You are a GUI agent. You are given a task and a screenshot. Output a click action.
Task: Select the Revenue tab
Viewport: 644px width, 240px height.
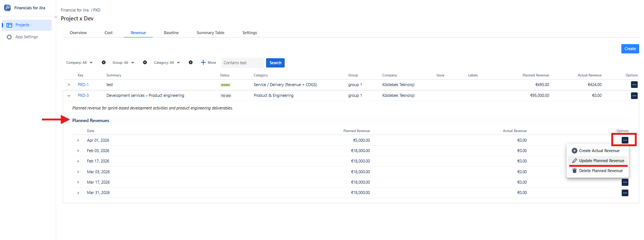tap(138, 33)
